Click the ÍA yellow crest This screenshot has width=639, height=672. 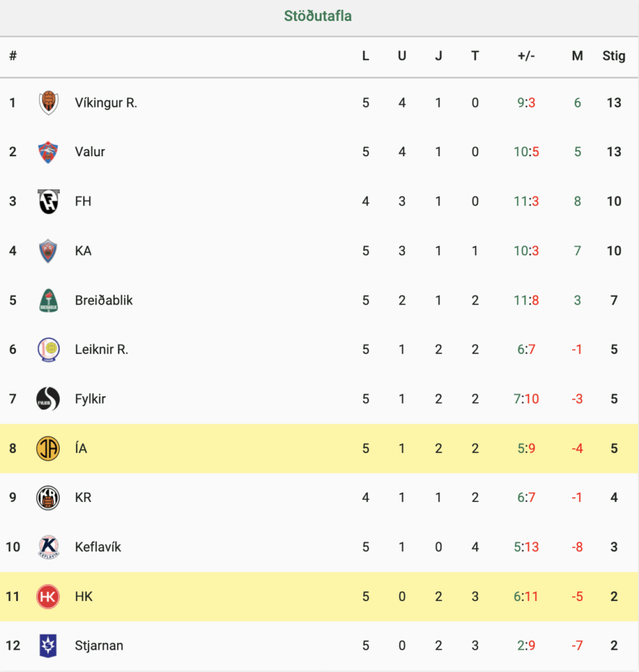tap(48, 448)
